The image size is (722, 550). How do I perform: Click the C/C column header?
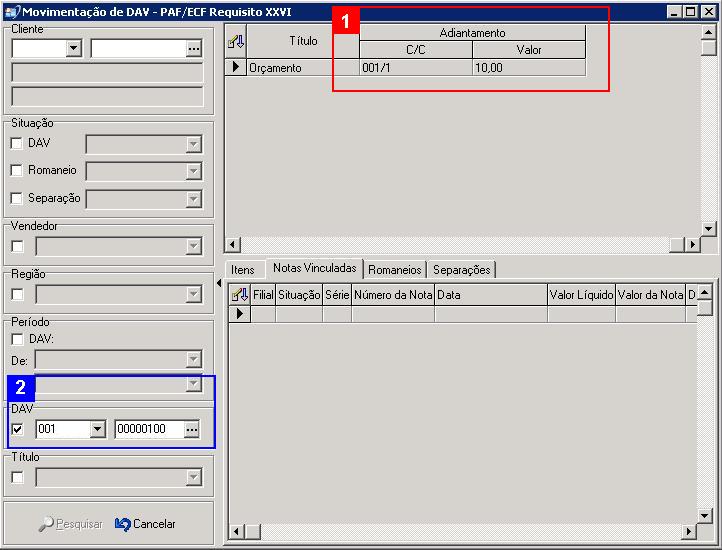[x=416, y=50]
